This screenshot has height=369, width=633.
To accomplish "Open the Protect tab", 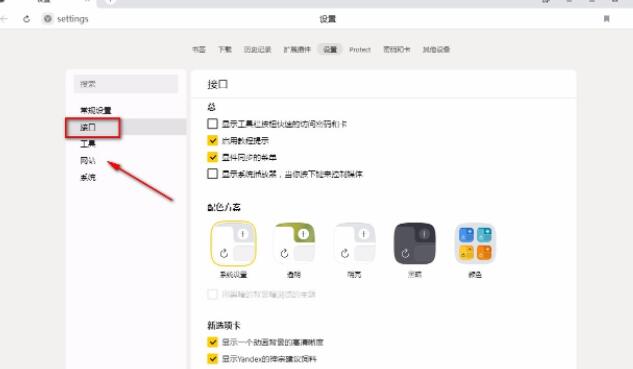I will tap(360, 50).
